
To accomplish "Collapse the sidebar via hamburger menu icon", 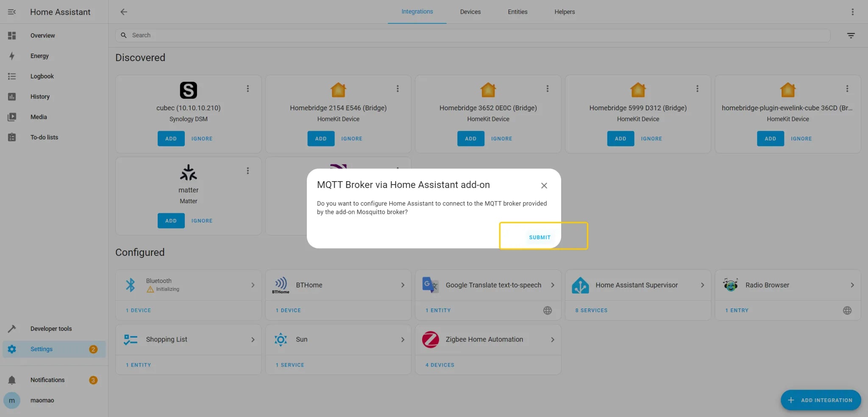I will click(12, 12).
